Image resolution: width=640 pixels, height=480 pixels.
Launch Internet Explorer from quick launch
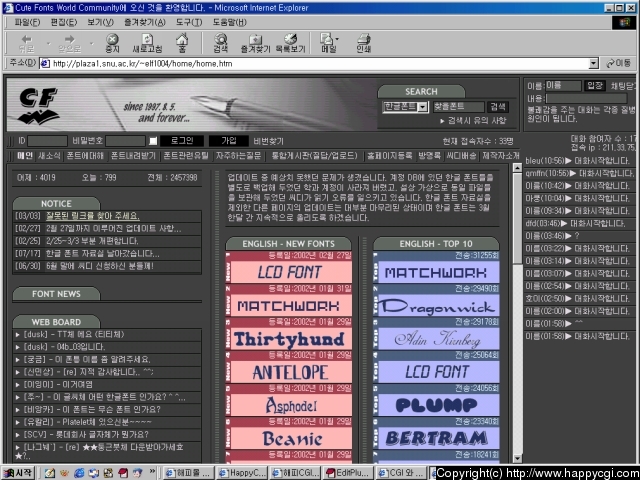click(79, 473)
